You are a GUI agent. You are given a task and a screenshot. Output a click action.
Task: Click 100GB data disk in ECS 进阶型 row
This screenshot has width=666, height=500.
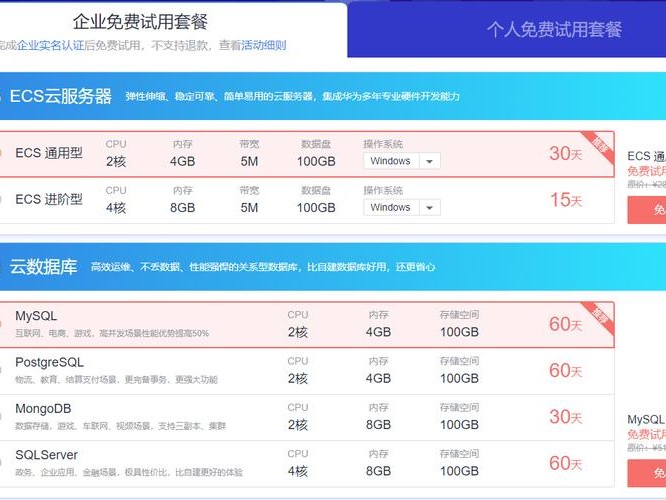tap(316, 208)
